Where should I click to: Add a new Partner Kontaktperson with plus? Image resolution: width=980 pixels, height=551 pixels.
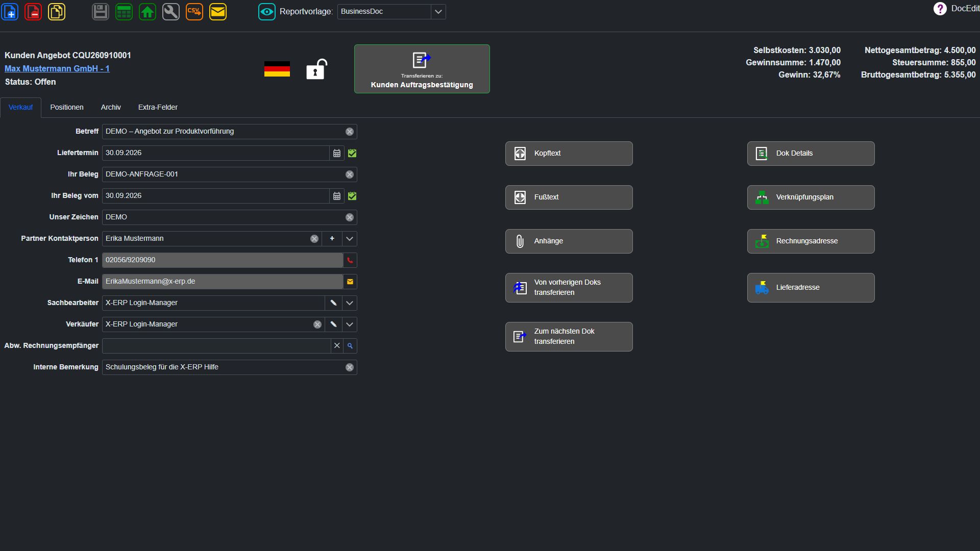coord(332,239)
